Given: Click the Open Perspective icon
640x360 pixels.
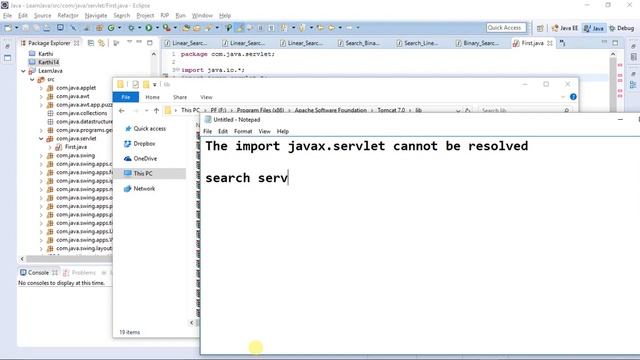Looking at the screenshot, I should (540, 28).
